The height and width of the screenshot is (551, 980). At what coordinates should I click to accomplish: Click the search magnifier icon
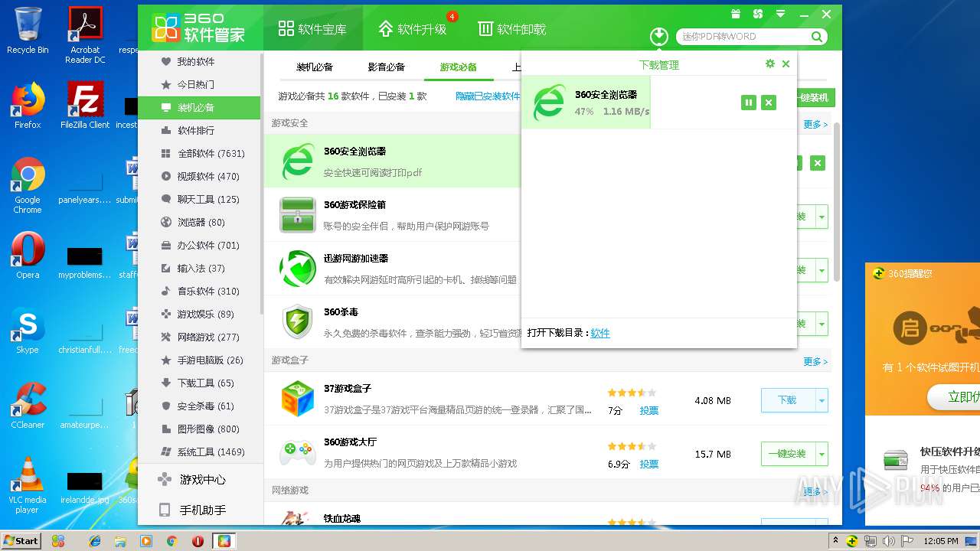(x=817, y=36)
